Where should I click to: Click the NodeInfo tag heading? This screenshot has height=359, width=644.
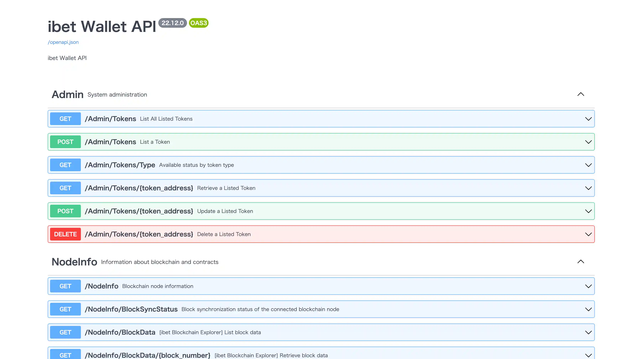click(x=74, y=262)
